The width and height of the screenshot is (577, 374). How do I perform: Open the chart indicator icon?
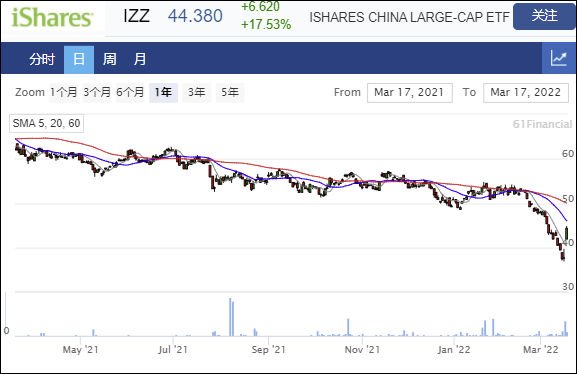559,59
